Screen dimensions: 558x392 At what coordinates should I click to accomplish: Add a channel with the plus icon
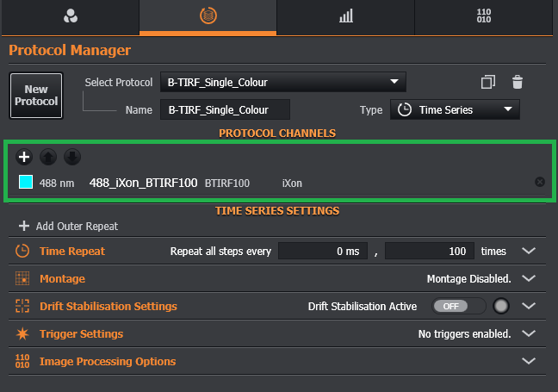[x=24, y=157]
